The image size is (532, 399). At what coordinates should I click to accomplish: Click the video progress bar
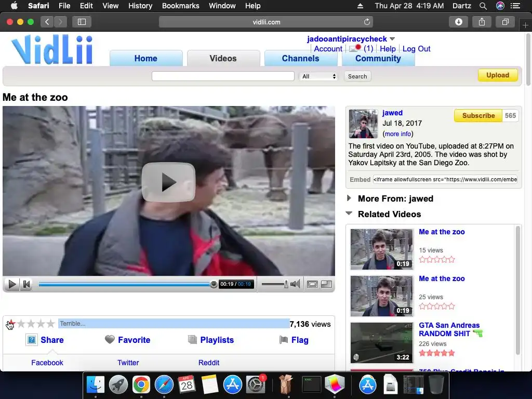[x=126, y=284]
